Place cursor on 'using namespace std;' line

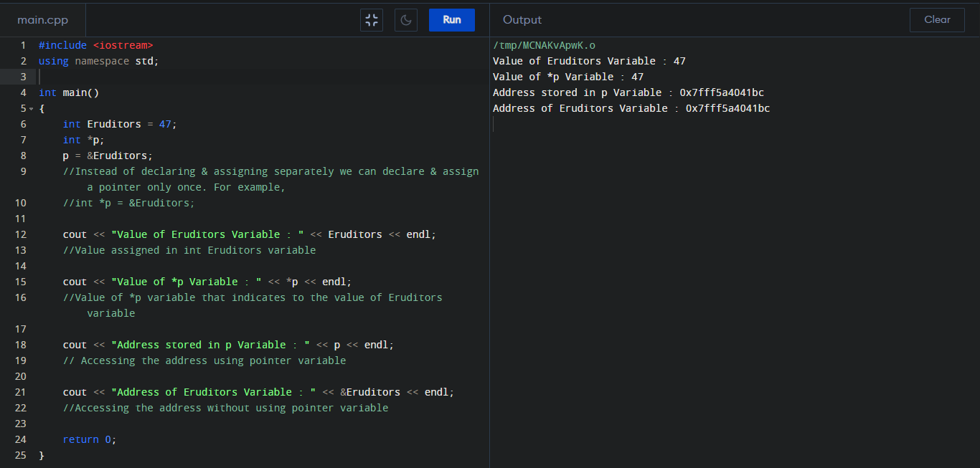[99, 61]
